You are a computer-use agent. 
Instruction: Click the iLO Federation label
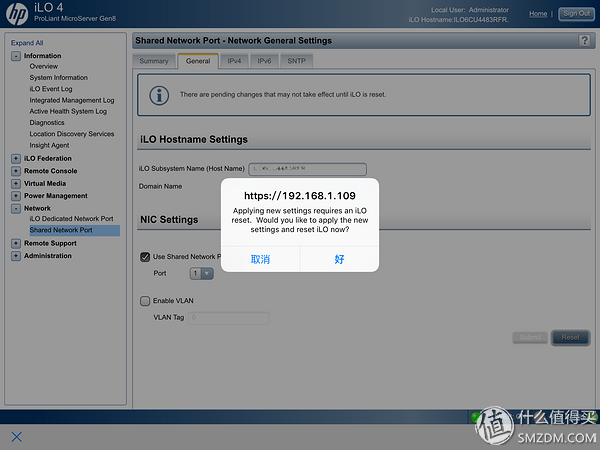point(48,158)
